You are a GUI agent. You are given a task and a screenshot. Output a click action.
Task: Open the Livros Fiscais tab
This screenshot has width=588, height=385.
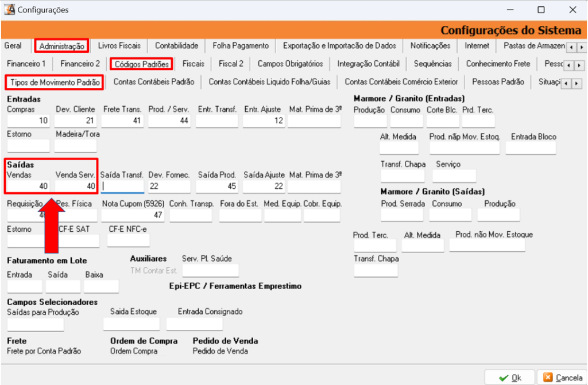(119, 46)
